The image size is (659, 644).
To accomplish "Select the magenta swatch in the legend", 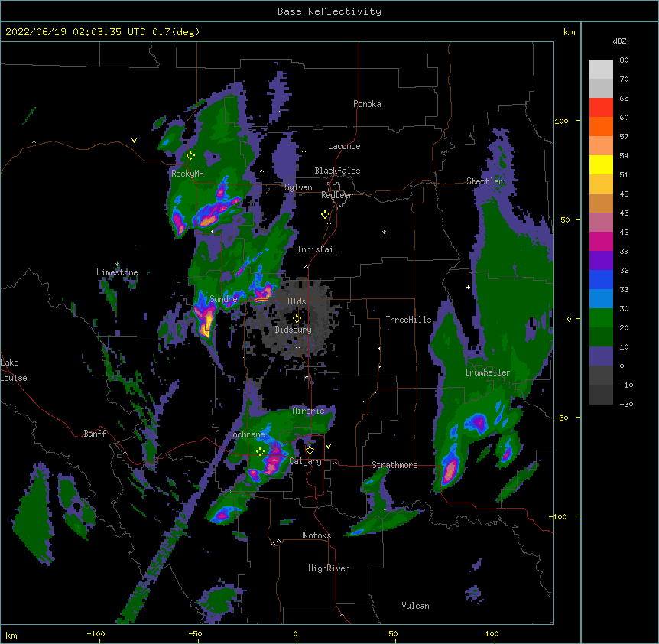I will tap(601, 241).
